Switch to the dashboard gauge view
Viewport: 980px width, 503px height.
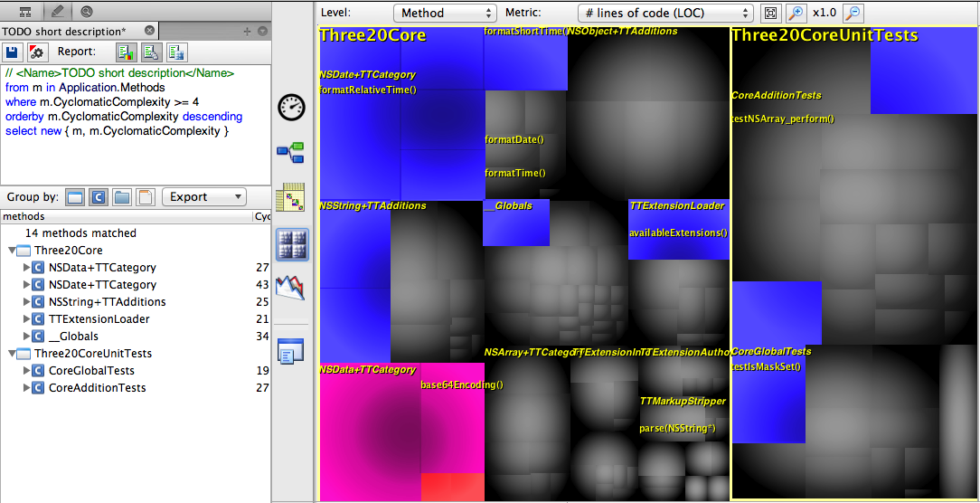click(x=291, y=107)
